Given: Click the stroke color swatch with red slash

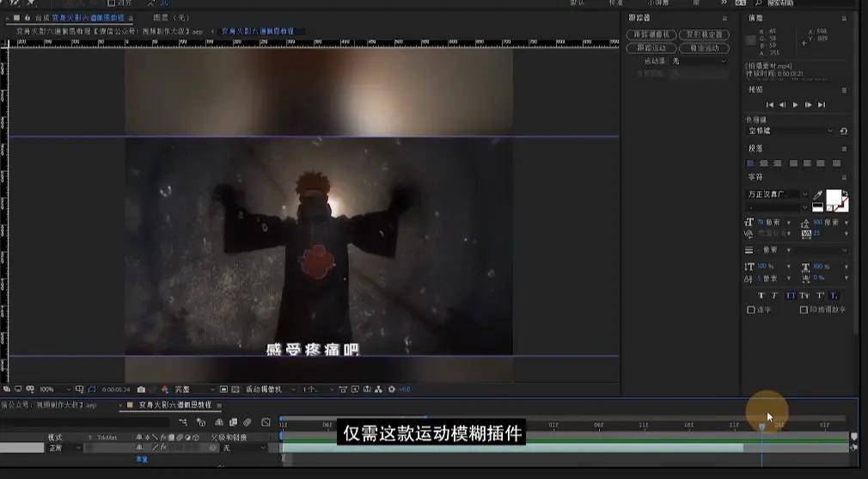Looking at the screenshot, I should click(841, 205).
